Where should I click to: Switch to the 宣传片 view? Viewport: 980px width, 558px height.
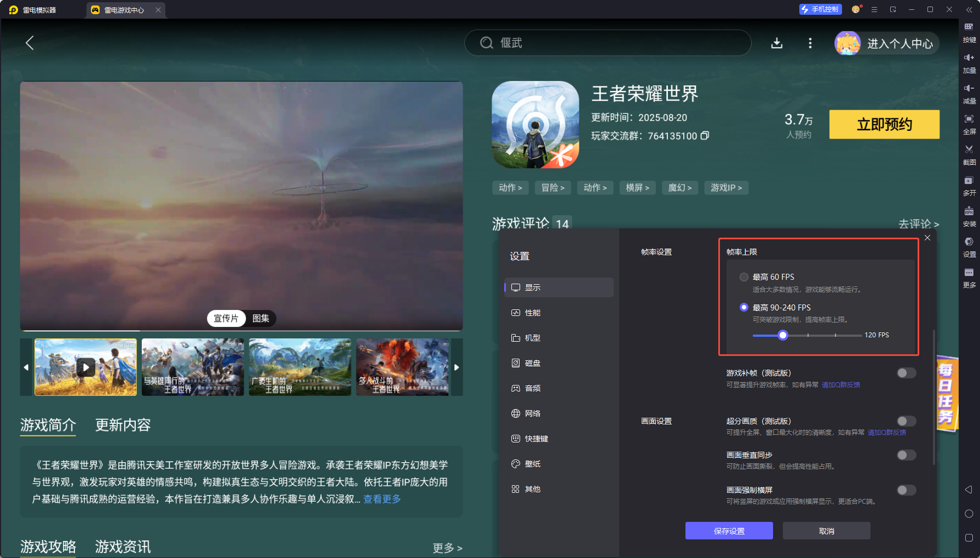[x=226, y=318]
